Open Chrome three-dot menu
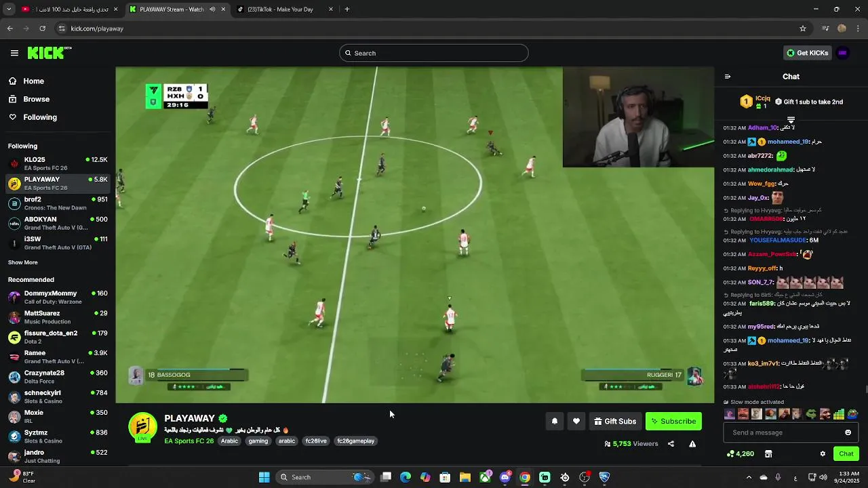868x488 pixels. [859, 28]
